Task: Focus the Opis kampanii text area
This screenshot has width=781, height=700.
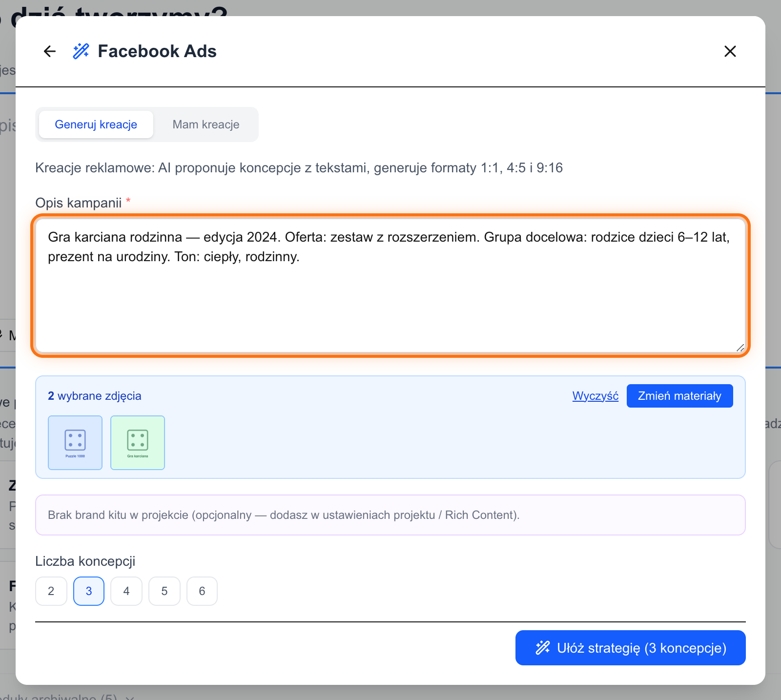Action: pyautogui.click(x=390, y=286)
